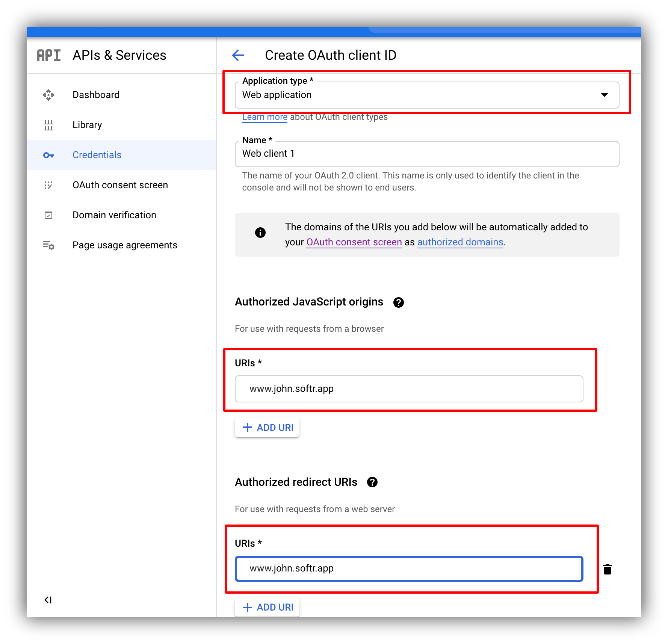Open the Application type dropdown
The height and width of the screenshot is (644, 668).
tap(604, 95)
